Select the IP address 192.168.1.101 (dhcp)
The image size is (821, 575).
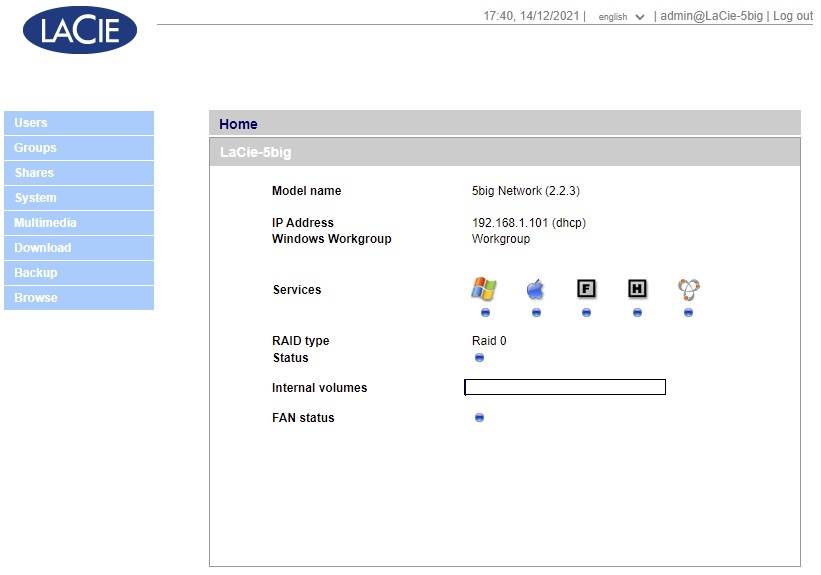[x=529, y=223]
